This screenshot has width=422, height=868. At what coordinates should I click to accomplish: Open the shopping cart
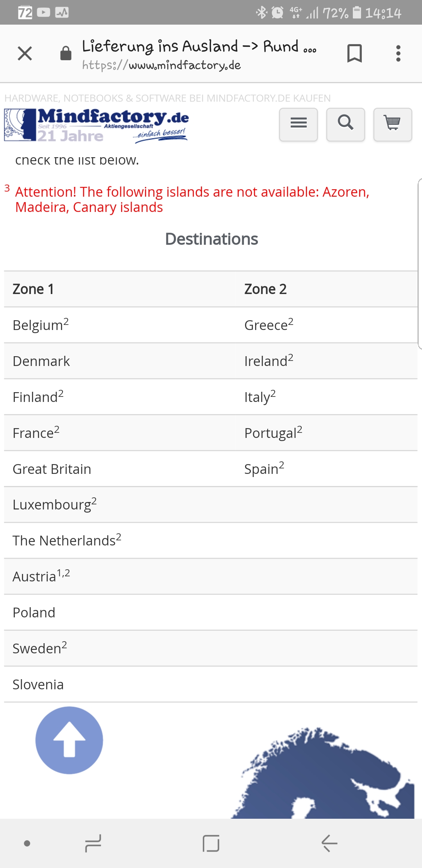(392, 124)
